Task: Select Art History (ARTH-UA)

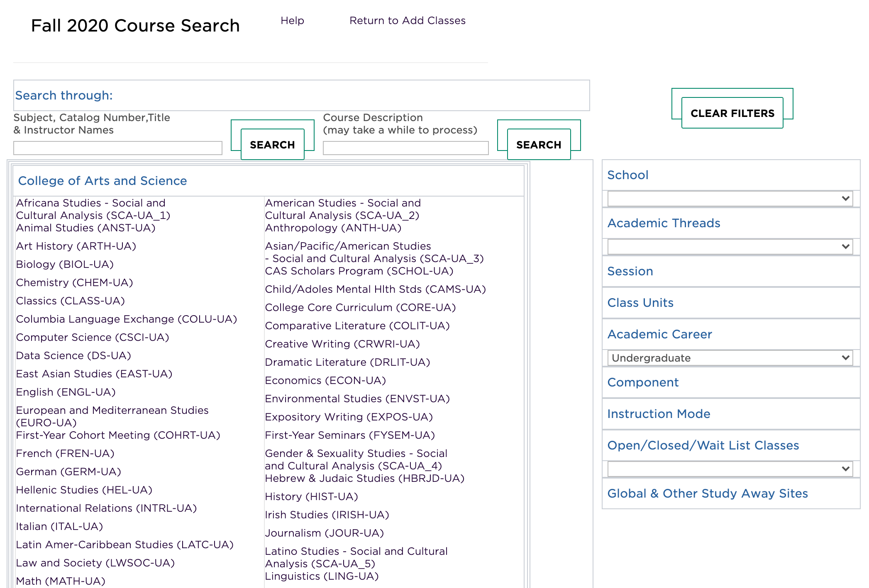Action: [x=76, y=246]
